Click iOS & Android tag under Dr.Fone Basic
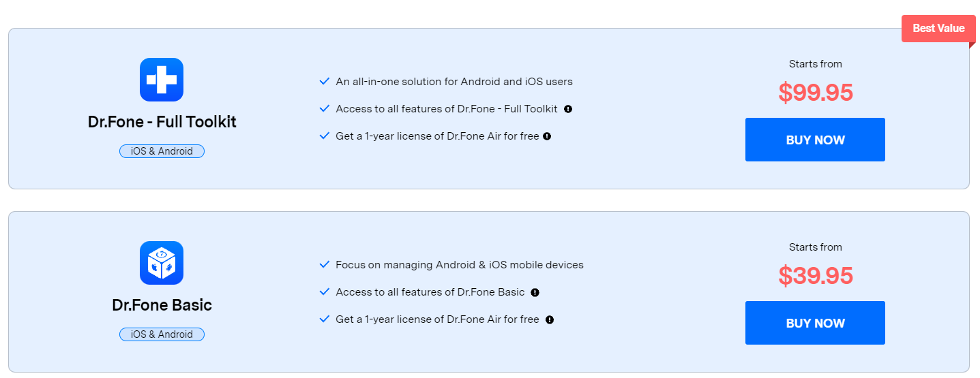The image size is (980, 378). pyautogui.click(x=162, y=334)
